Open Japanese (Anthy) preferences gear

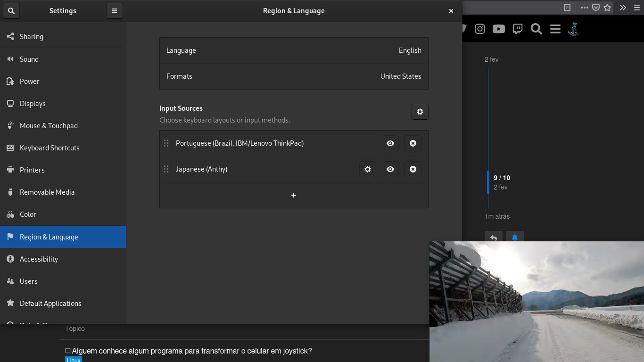click(x=367, y=169)
